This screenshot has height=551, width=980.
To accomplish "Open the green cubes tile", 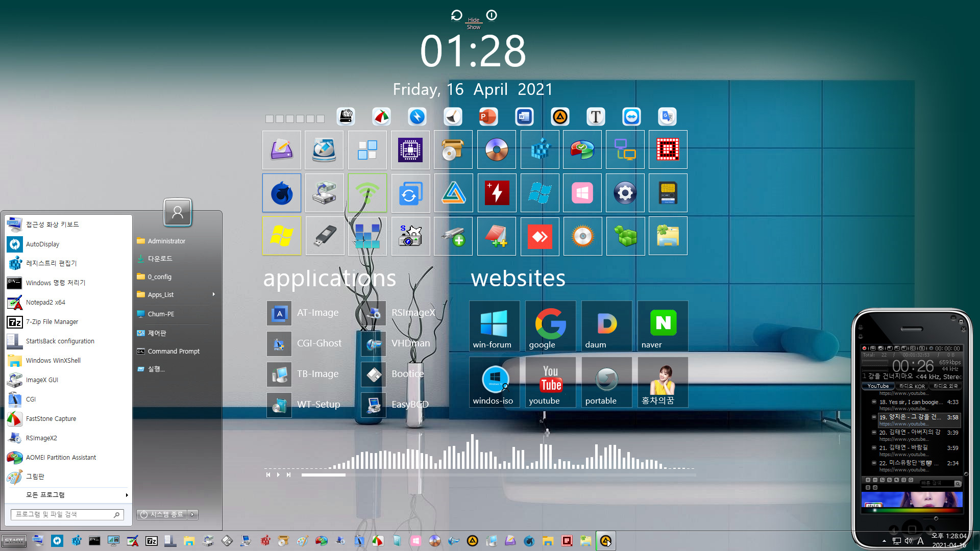I will (625, 236).
